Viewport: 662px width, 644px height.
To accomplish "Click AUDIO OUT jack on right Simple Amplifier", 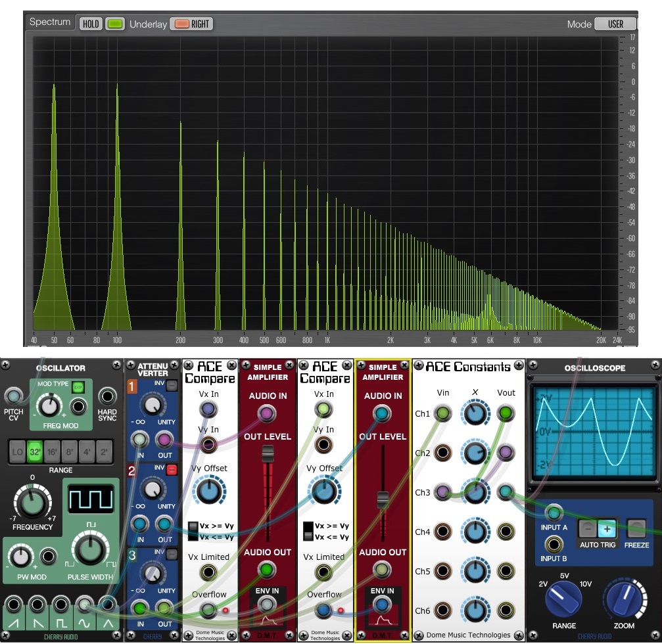I will (382, 570).
